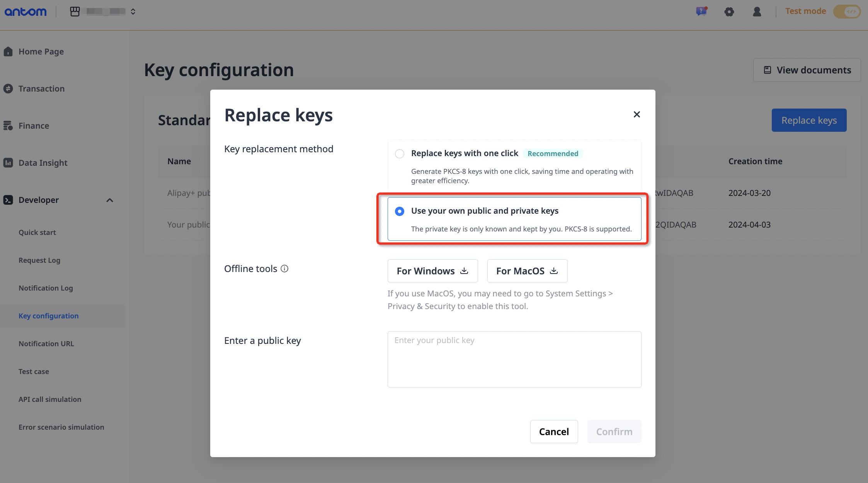Go to Request Log in the sidebar
The height and width of the screenshot is (483, 868).
coord(39,260)
